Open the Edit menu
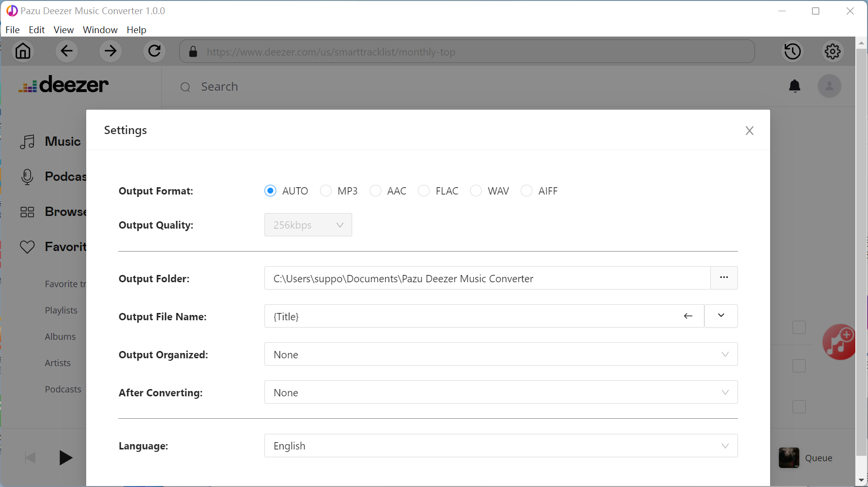 37,30
